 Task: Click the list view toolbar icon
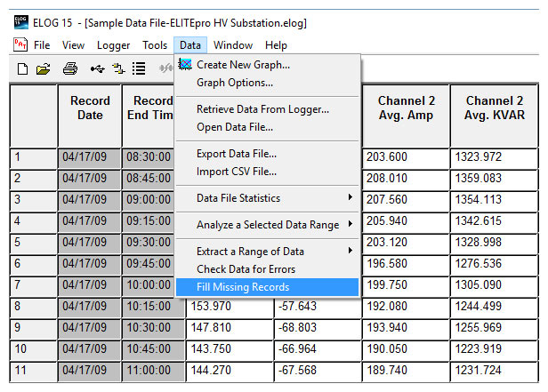coord(140,68)
